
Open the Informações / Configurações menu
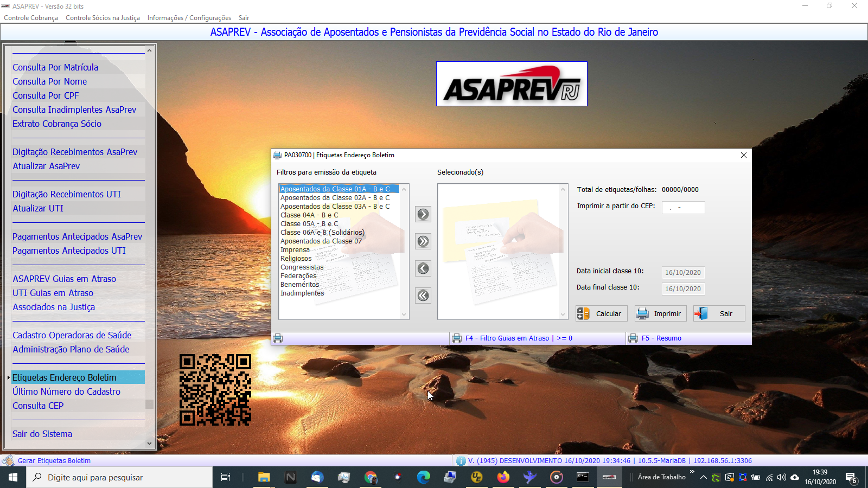pos(189,18)
